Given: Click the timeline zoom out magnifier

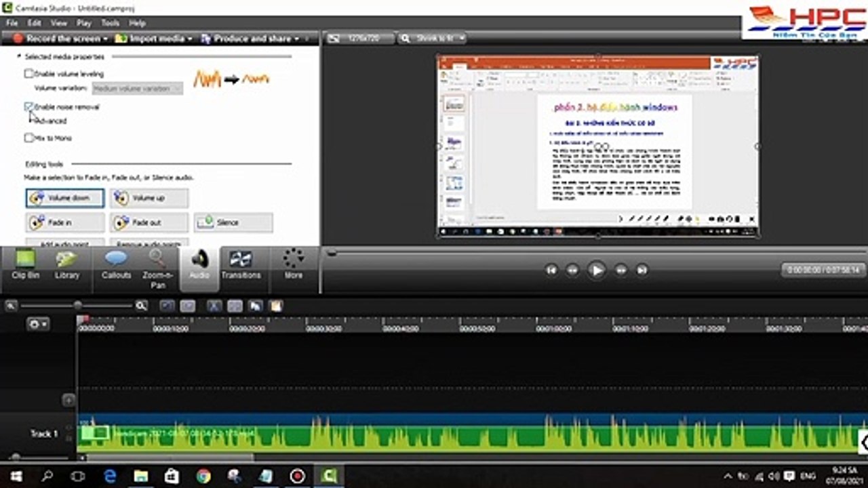Looking at the screenshot, I should pos(11,306).
